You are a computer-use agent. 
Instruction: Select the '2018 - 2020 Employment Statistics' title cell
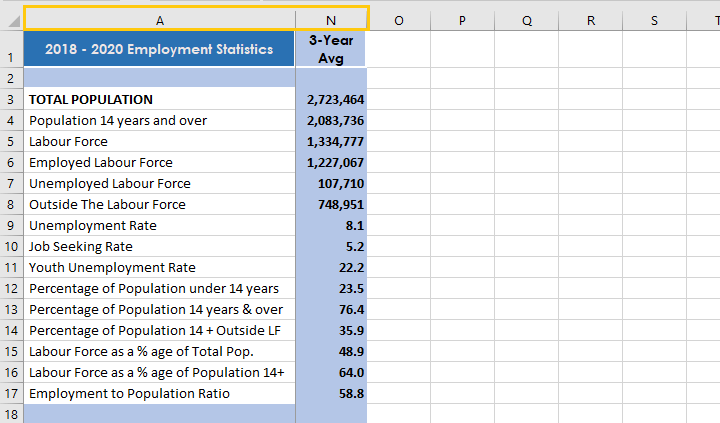[159, 50]
